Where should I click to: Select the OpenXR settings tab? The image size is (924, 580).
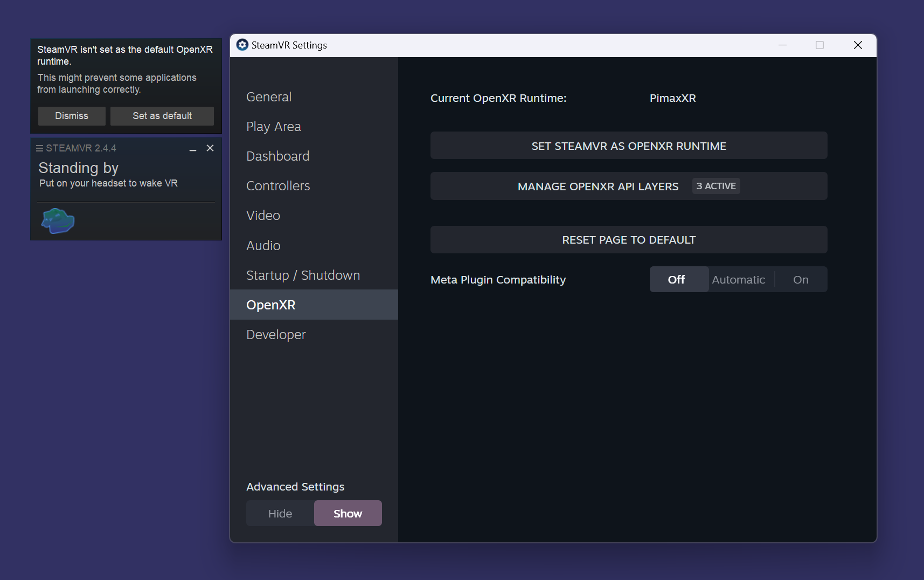click(x=314, y=305)
